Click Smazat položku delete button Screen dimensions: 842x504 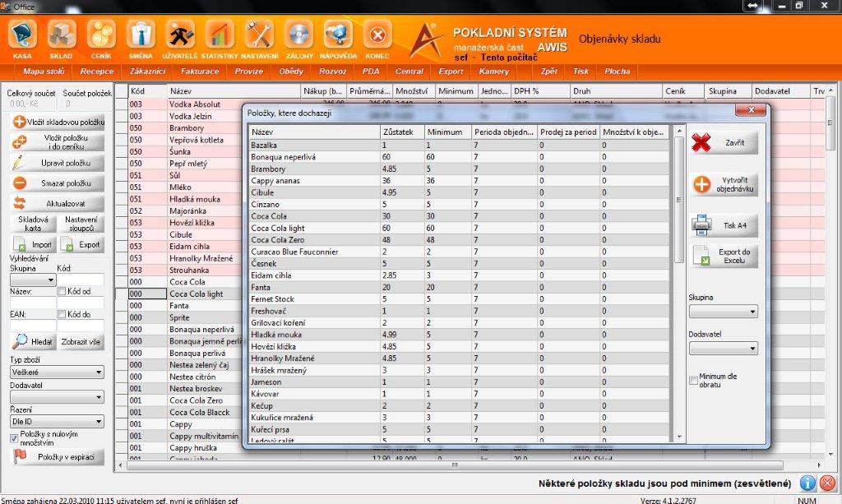[58, 183]
